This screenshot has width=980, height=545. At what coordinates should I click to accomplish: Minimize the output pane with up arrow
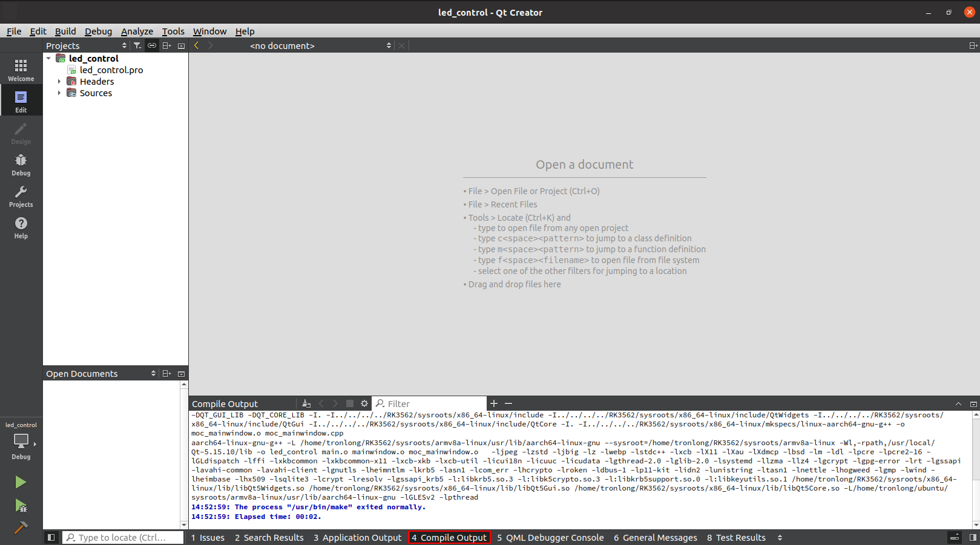coord(958,403)
